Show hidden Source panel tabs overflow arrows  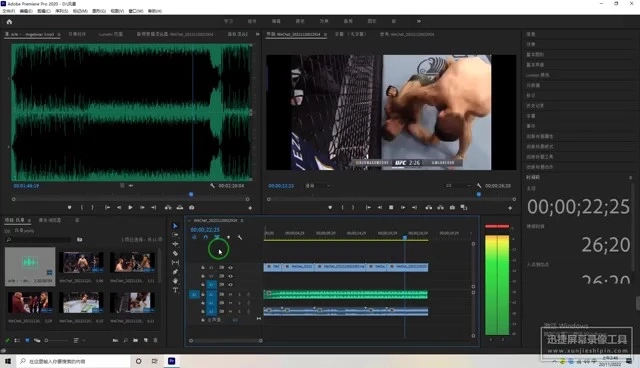258,34
